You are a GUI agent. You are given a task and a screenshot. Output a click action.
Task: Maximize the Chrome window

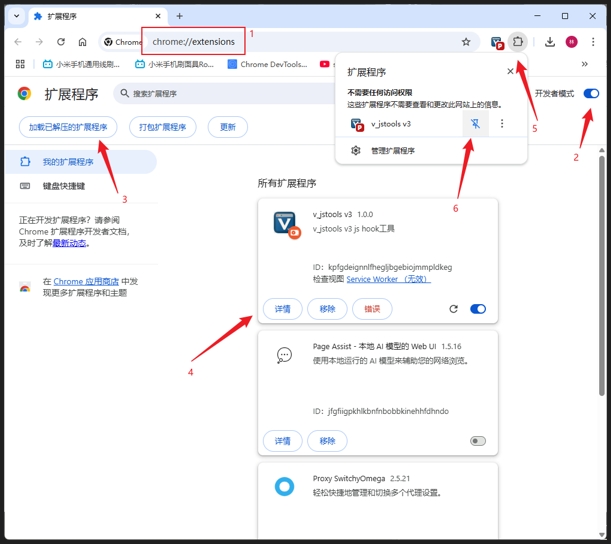pyautogui.click(x=565, y=16)
